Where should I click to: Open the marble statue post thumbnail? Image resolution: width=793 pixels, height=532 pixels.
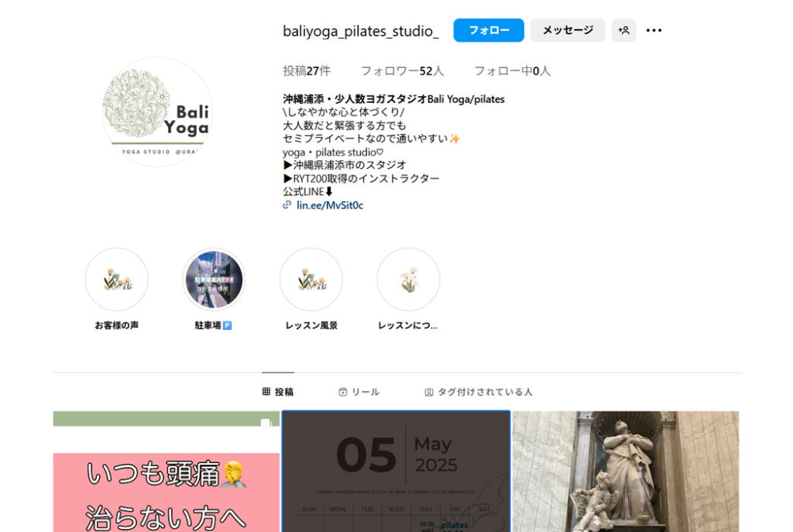tap(626, 472)
